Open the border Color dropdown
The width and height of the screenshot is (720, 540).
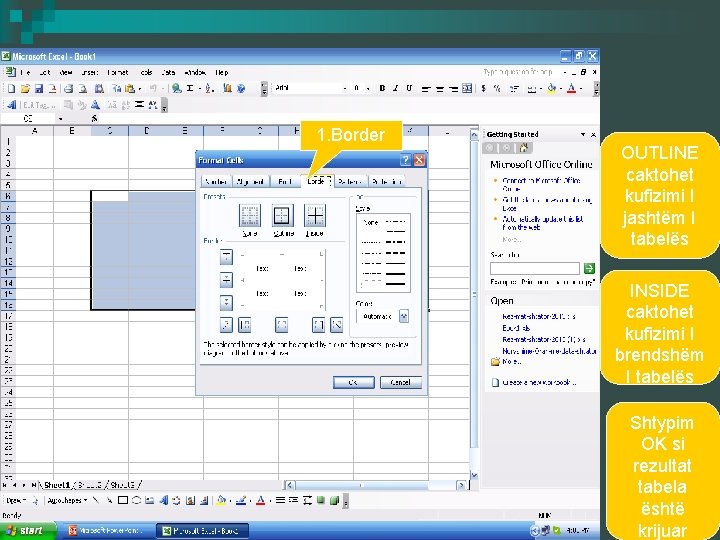point(404,316)
